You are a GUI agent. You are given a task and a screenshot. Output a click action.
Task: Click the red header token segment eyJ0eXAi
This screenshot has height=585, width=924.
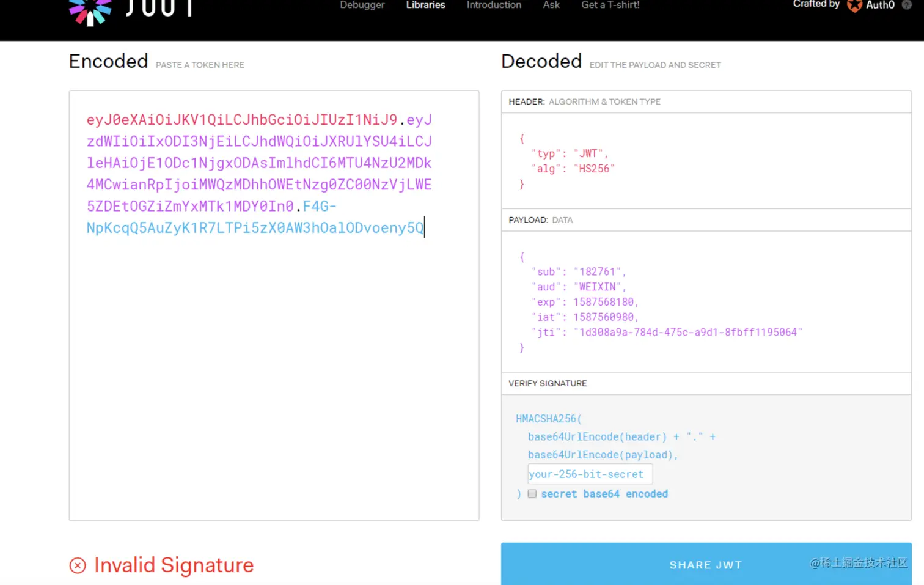pos(242,119)
